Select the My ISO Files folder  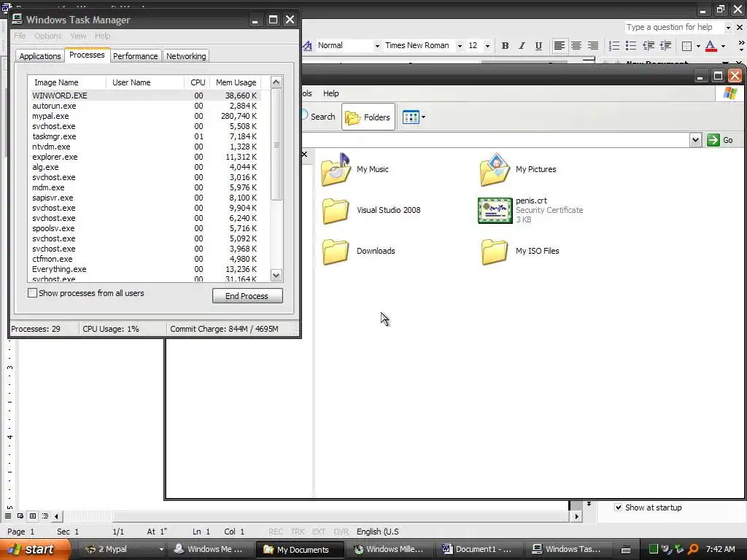pos(519,251)
